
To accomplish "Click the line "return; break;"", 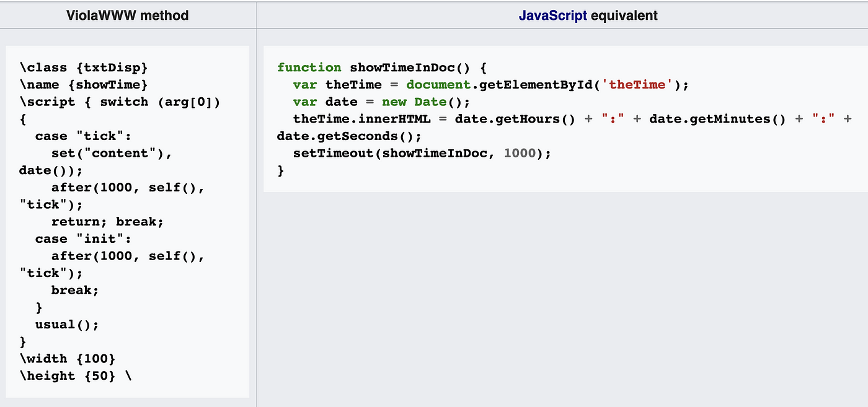I will tap(108, 221).
